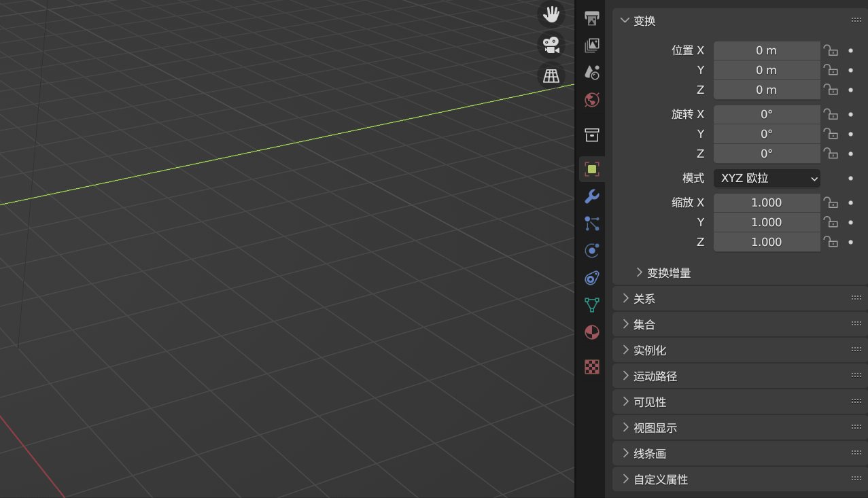Click the 位置 Y value field
The image size is (868, 498).
tap(767, 70)
